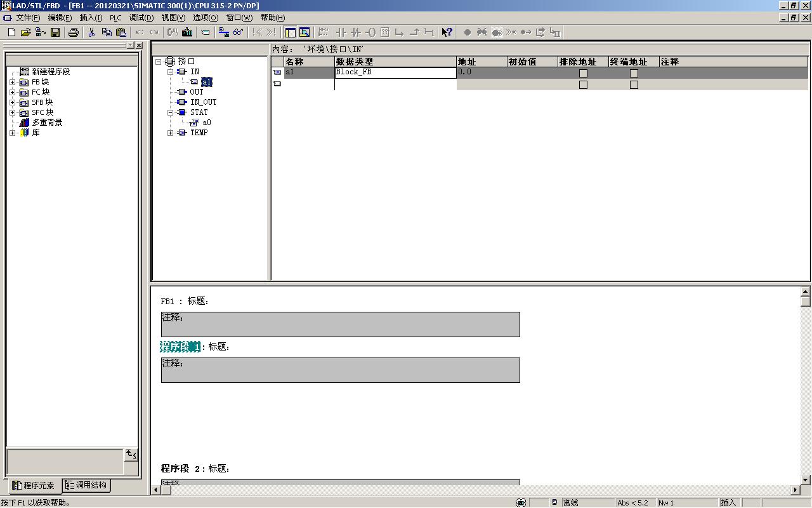The width and height of the screenshot is (812, 508).
Task: Toggle monitoring with the eyeglasses icon
Action: tap(238, 32)
